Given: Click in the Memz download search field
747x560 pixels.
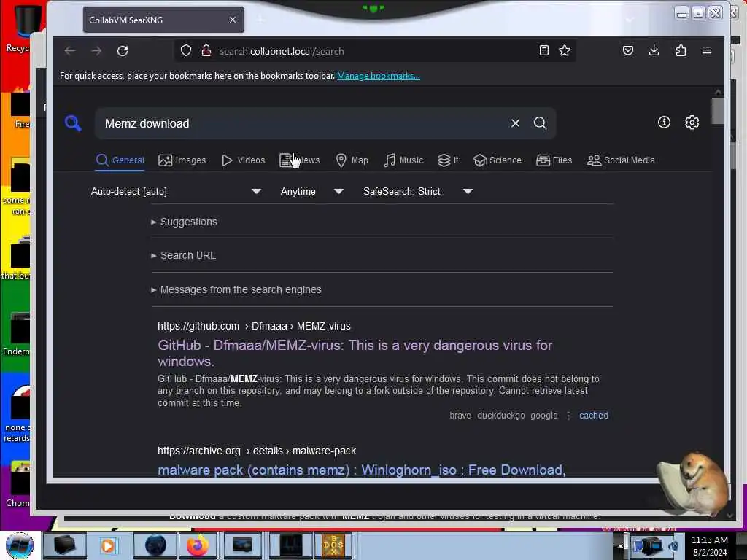Looking at the screenshot, I should (305, 123).
